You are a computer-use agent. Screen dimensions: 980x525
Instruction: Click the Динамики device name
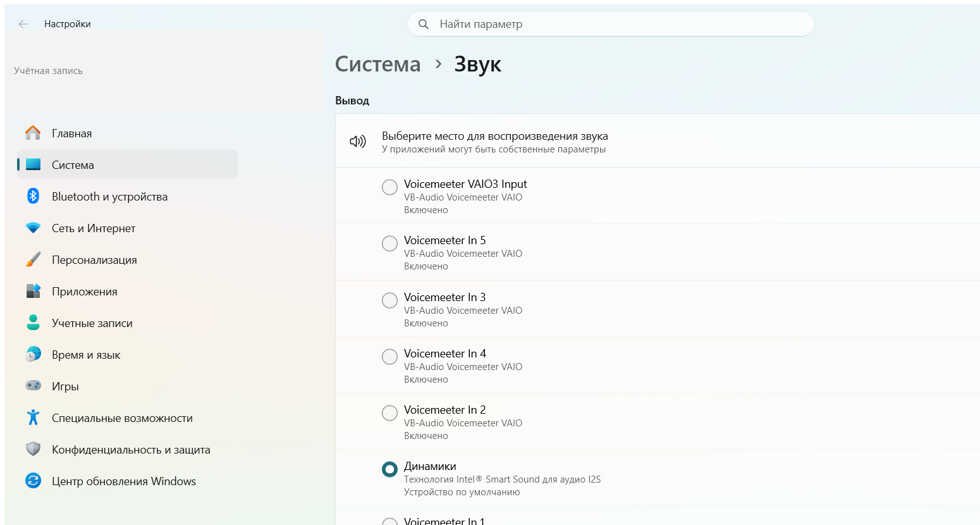430,466
